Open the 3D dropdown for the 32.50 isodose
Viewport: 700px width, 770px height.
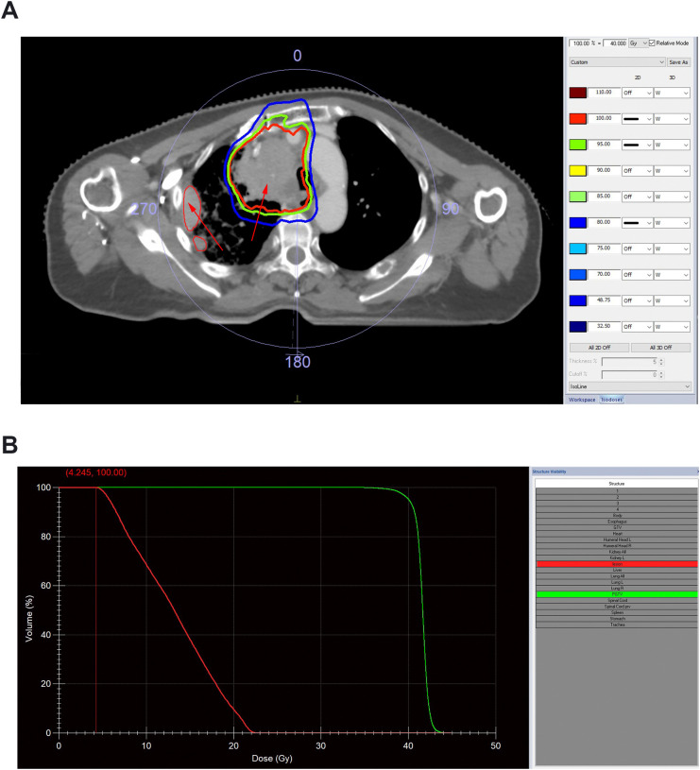click(672, 327)
